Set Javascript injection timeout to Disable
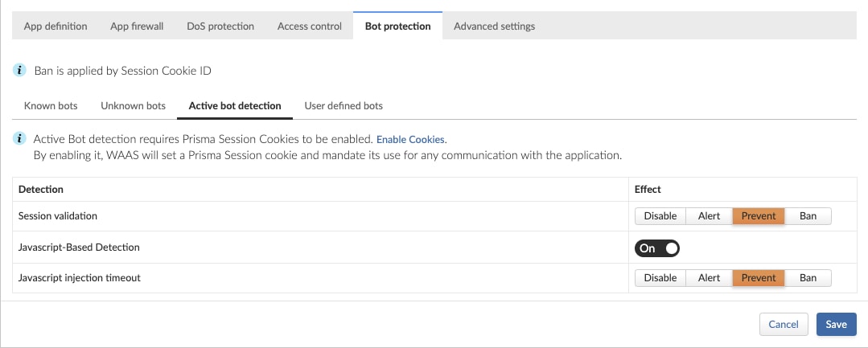The height and width of the screenshot is (348, 868). point(660,278)
